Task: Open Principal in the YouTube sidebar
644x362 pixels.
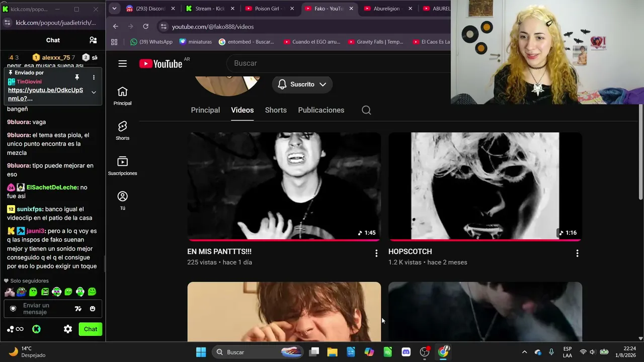Action: (x=122, y=96)
